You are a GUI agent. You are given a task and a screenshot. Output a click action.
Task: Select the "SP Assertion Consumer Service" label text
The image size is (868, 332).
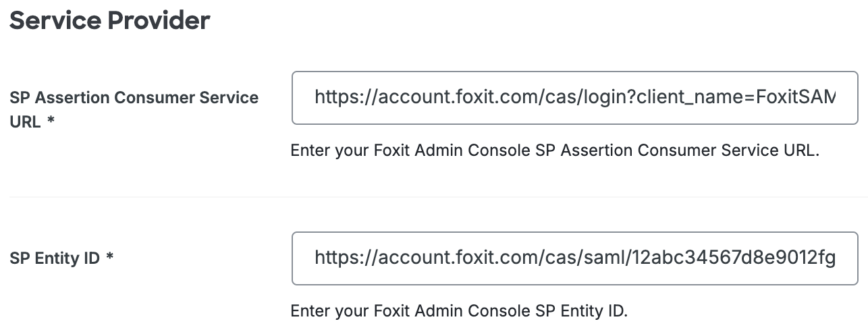pyautogui.click(x=134, y=98)
